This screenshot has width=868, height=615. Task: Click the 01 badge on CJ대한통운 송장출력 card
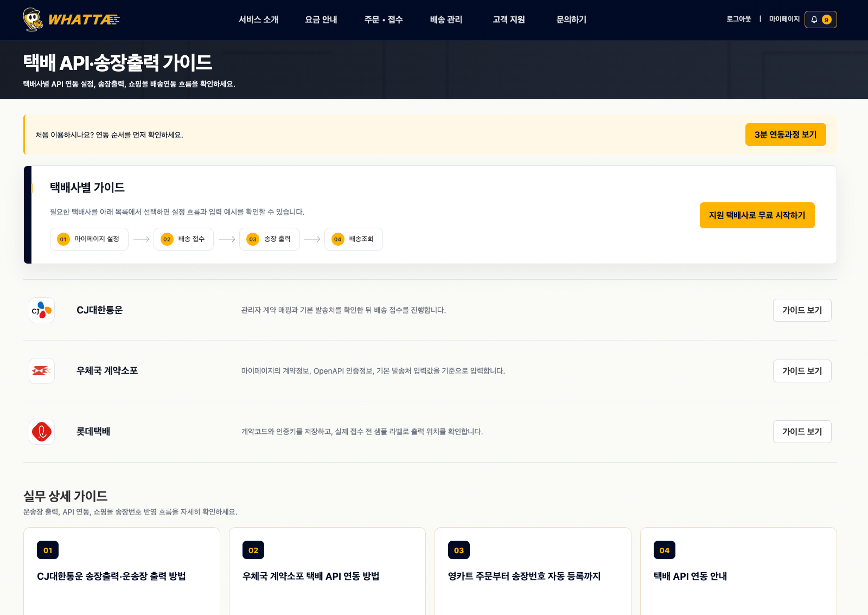pyautogui.click(x=48, y=550)
